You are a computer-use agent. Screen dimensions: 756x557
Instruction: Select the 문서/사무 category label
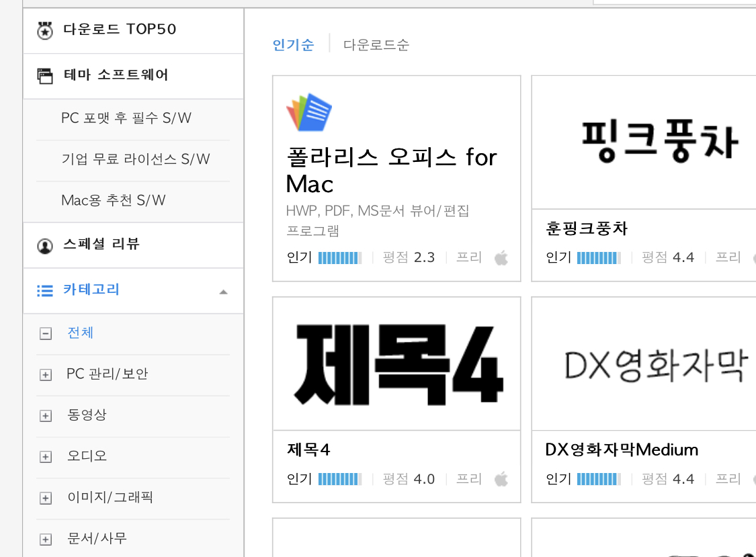pos(97,538)
